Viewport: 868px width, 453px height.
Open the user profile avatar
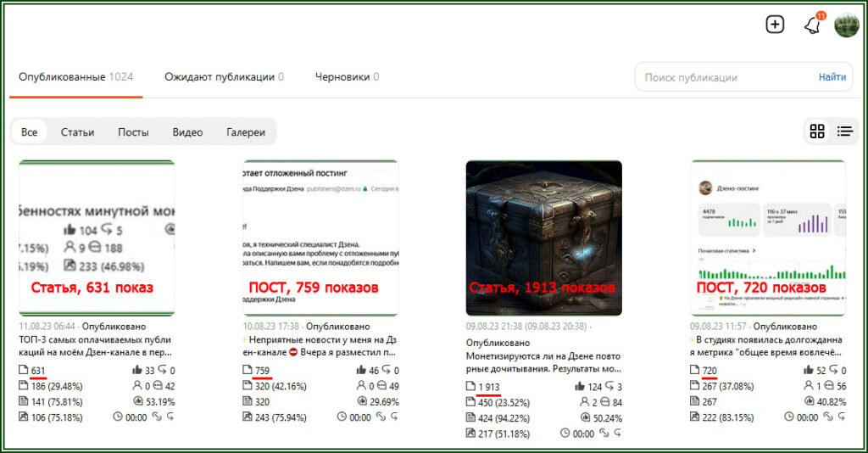click(x=847, y=25)
